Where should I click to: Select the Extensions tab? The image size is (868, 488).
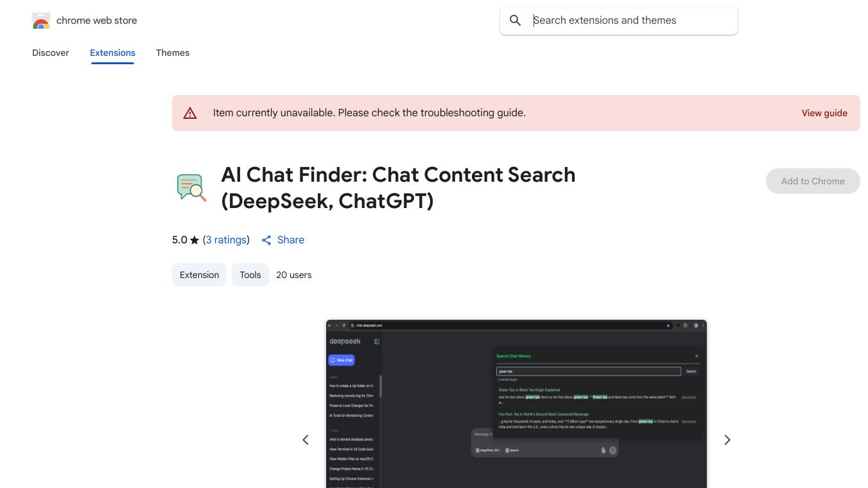point(112,53)
